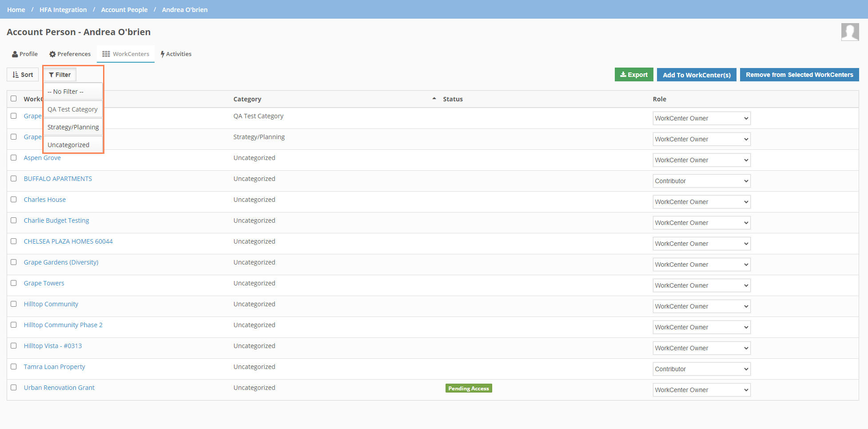Open the Hilltop Vista - #0313 link
Screen dimensions: 868x429
pyautogui.click(x=53, y=346)
